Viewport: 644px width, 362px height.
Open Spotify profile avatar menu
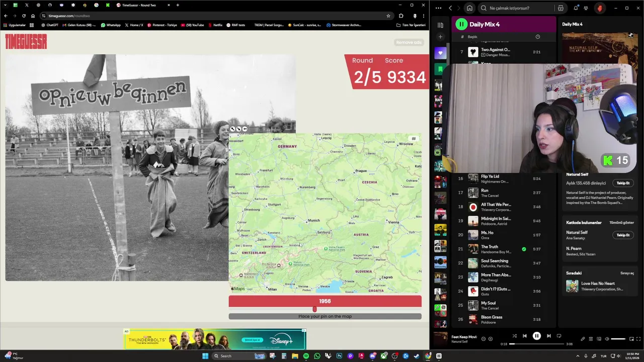click(x=599, y=8)
